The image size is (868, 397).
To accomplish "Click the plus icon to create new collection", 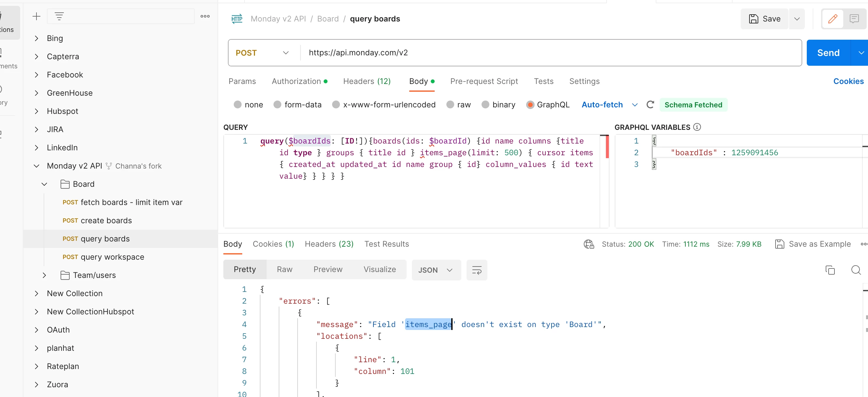I will [x=36, y=16].
